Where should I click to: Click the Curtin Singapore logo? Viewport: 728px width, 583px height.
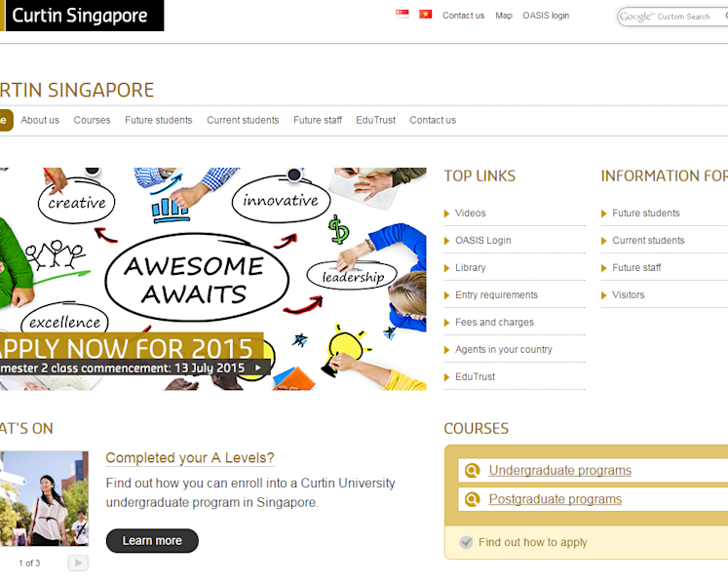pos(82,16)
